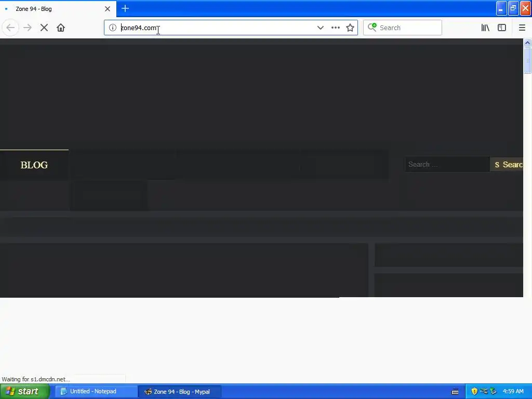532x399 pixels.
Task: Bookmark this page with star icon
Action: coord(350,28)
